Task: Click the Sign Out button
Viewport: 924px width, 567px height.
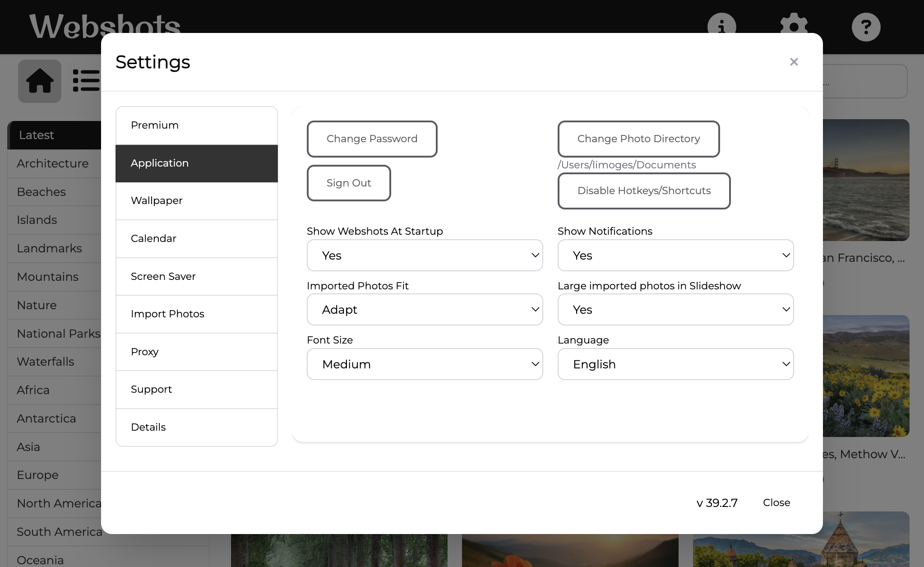Action: coord(349,183)
